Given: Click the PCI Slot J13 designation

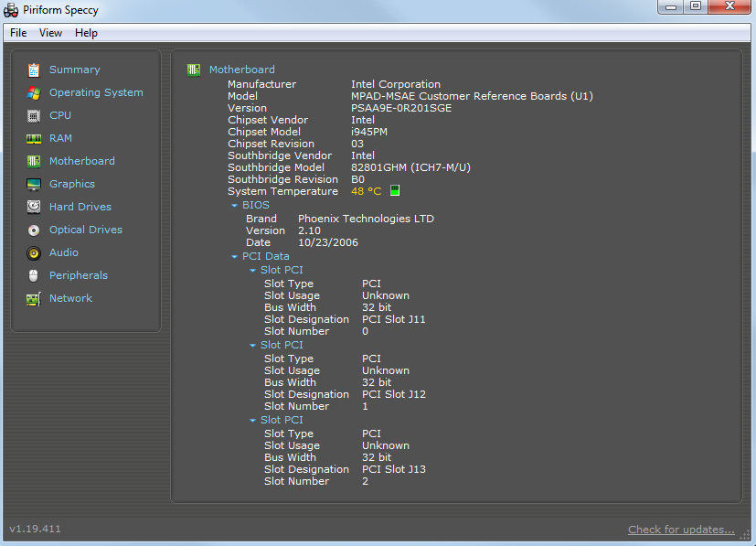Looking at the screenshot, I should coord(394,469).
